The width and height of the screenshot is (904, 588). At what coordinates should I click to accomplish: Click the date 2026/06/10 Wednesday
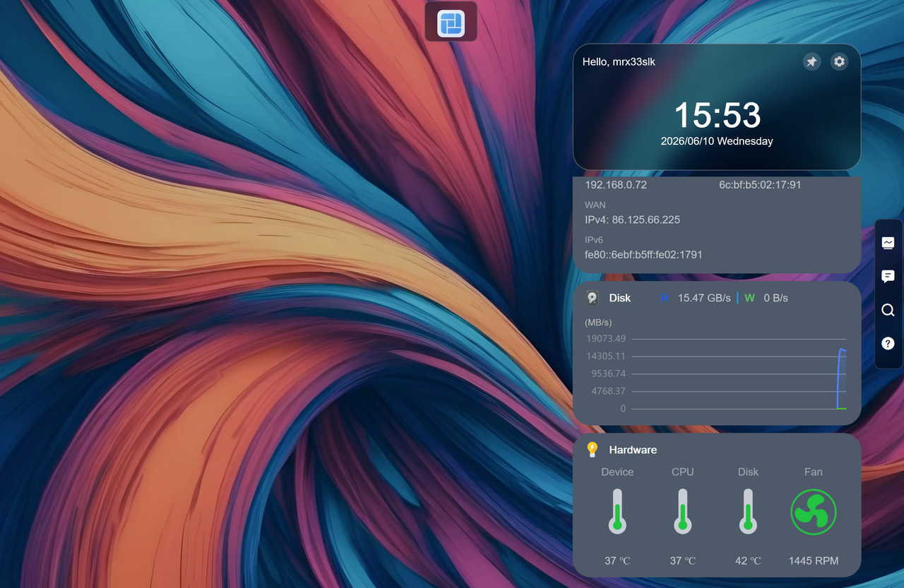coord(717,141)
